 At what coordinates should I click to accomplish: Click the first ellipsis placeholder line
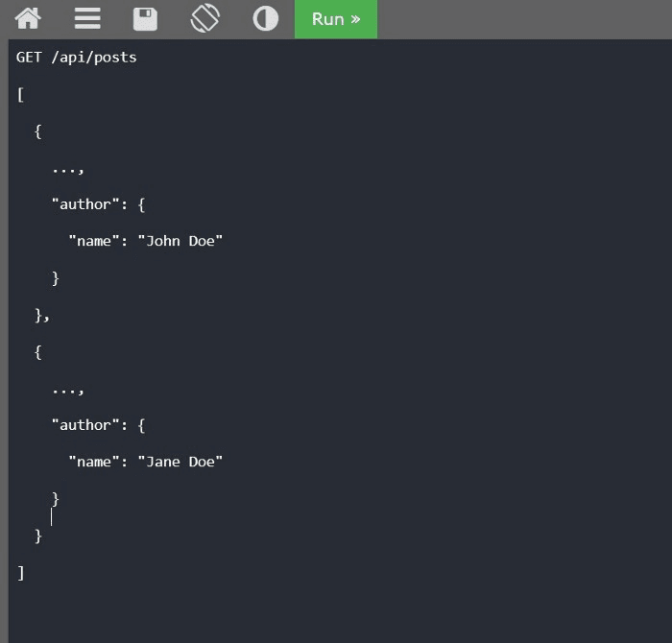tap(67, 169)
